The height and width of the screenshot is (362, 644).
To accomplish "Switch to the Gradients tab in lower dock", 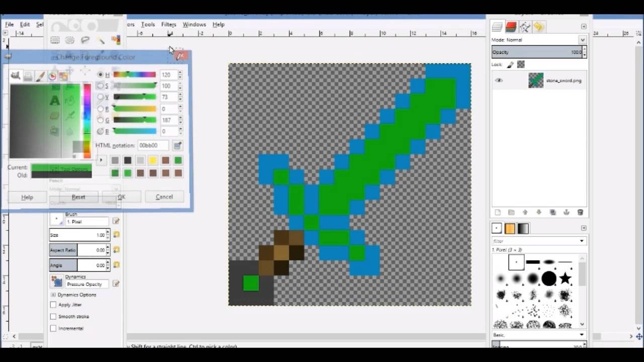I will pos(523,229).
